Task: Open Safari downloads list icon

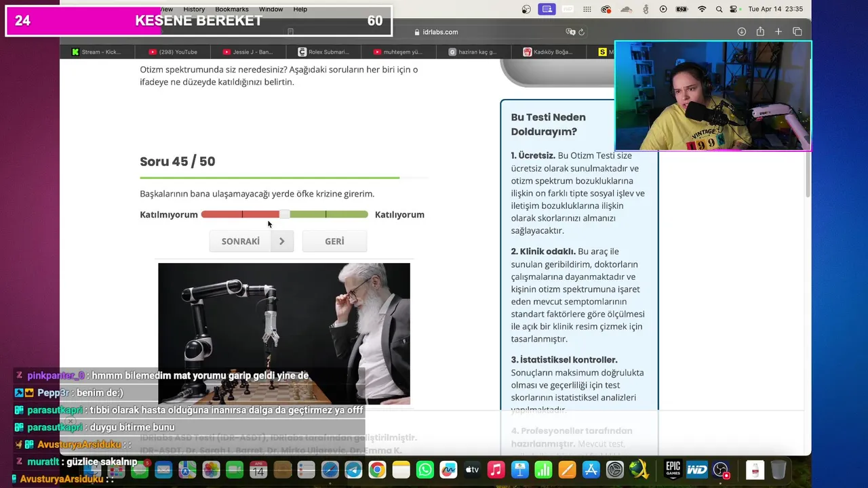Action: pos(742,32)
